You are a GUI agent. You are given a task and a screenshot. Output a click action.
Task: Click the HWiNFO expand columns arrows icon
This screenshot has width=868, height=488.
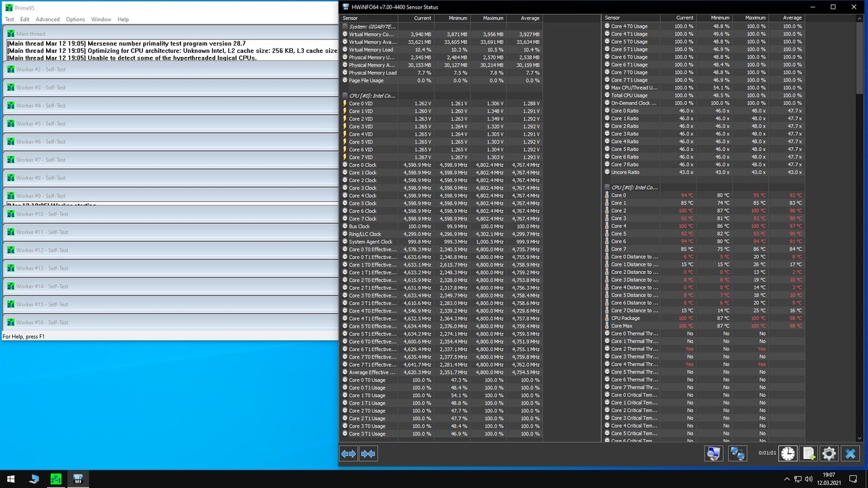(349, 453)
